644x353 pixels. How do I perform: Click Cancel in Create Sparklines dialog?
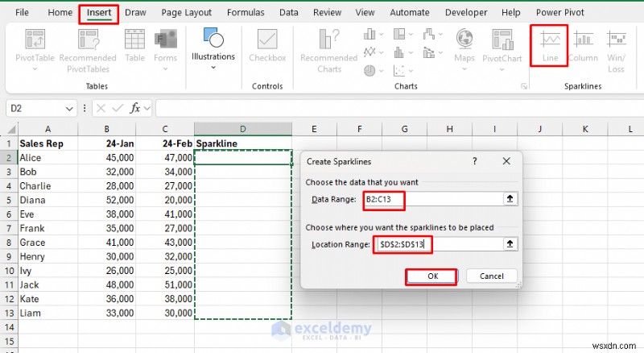pyautogui.click(x=492, y=276)
